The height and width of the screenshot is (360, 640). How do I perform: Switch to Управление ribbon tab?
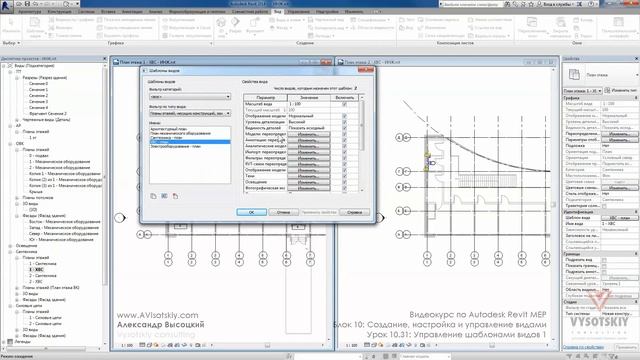(x=298, y=12)
